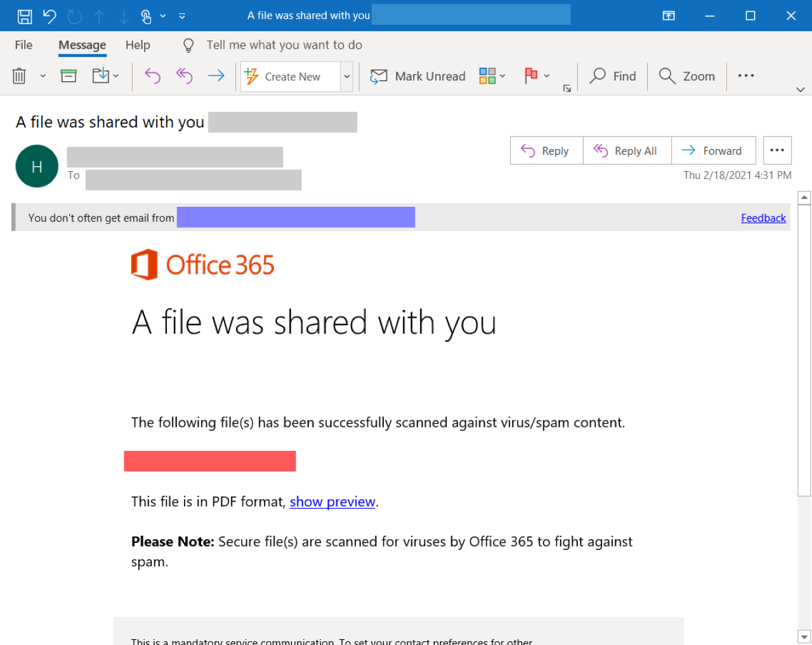The width and height of the screenshot is (812, 645).
Task: Click the Find button
Action: pyautogui.click(x=613, y=76)
